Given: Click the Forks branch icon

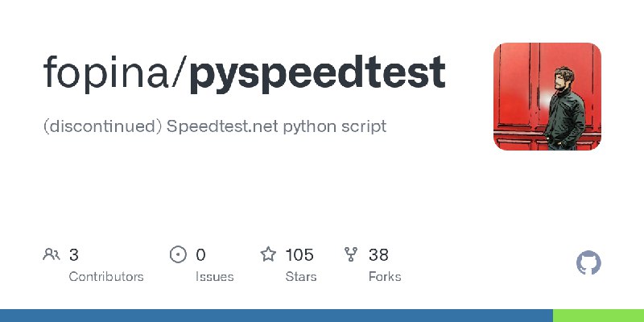Looking at the screenshot, I should [x=351, y=254].
